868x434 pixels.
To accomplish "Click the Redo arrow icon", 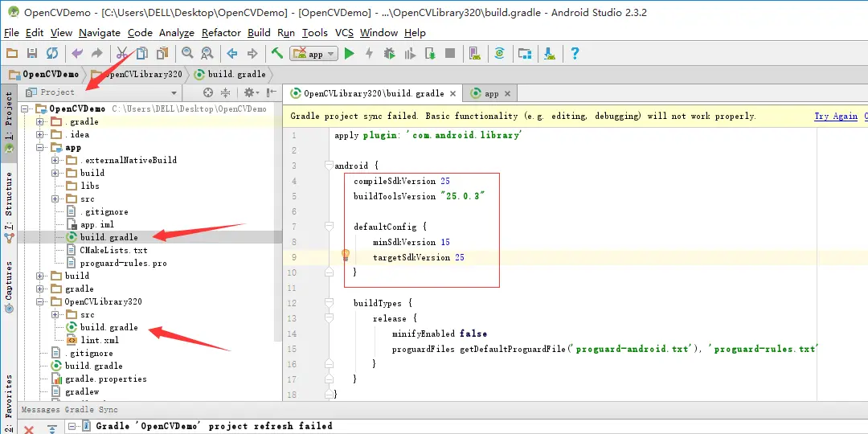I will coord(97,53).
